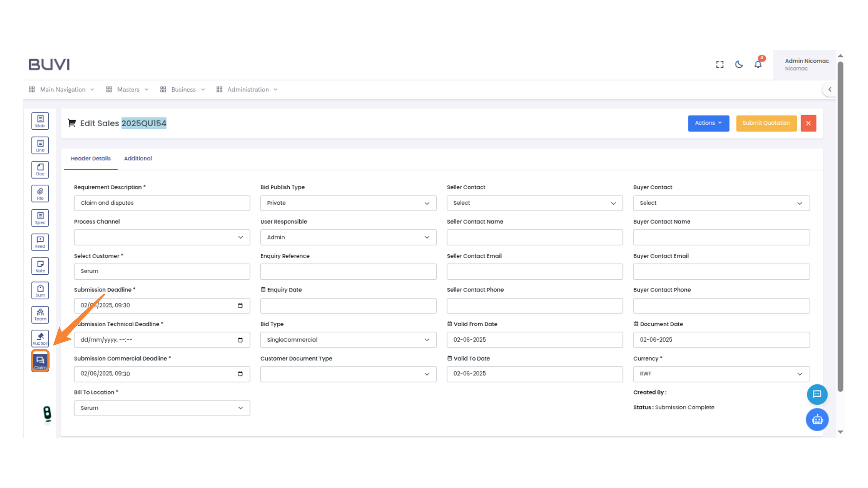Open the Currency selection dropdown

pyautogui.click(x=721, y=374)
